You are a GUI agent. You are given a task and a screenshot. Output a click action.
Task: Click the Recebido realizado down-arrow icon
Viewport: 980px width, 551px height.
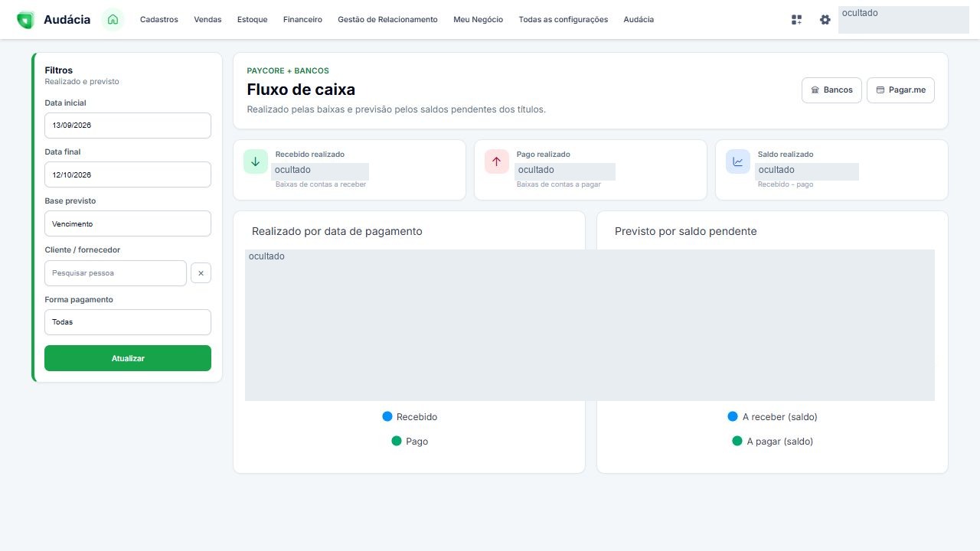(x=256, y=161)
